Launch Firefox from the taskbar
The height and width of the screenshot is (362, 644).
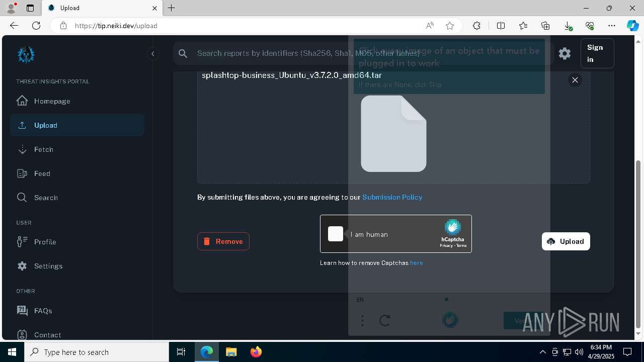(256, 352)
